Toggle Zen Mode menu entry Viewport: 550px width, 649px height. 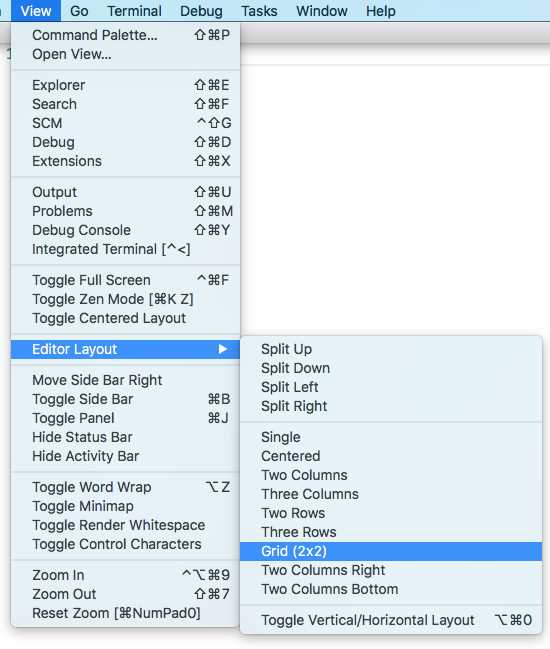pos(125,299)
